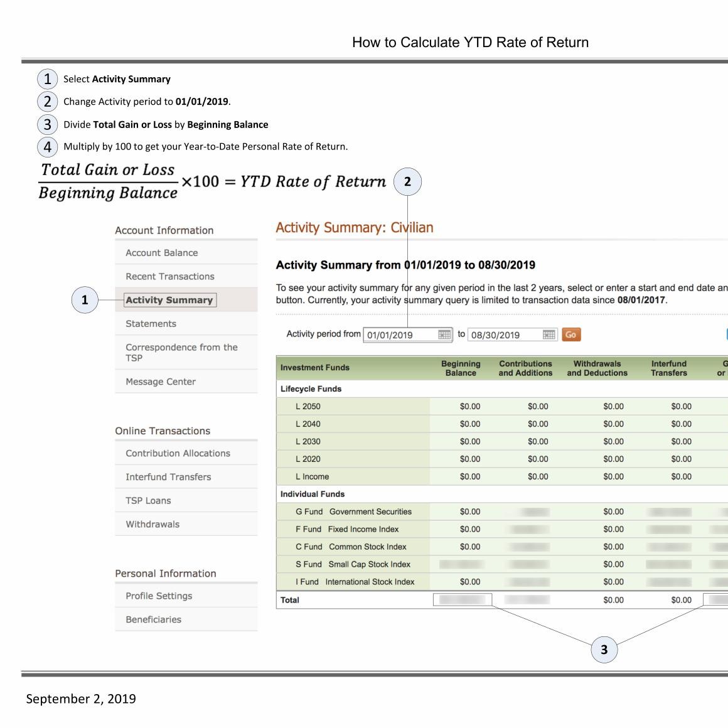
Task: Open Interfund Transfers page
Action: click(x=168, y=477)
